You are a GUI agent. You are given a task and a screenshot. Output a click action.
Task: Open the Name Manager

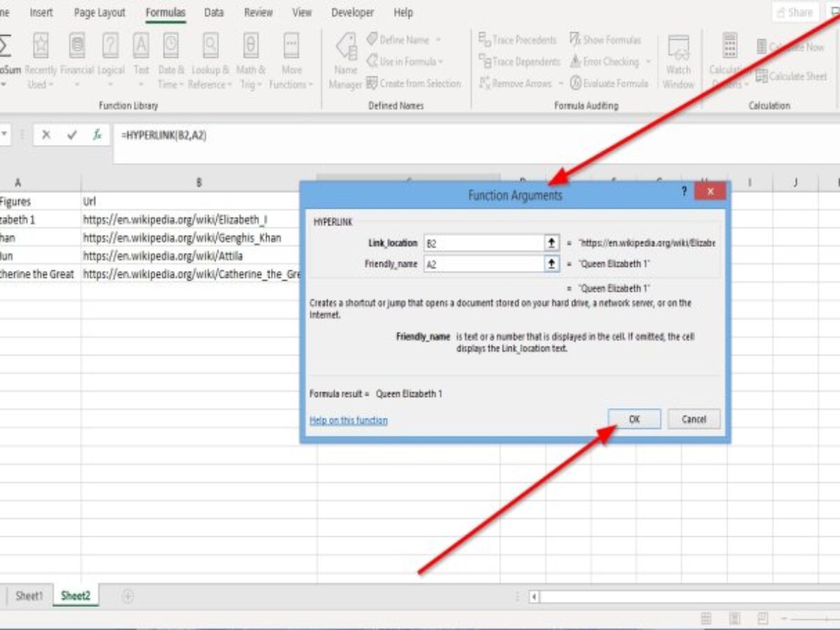(x=344, y=62)
